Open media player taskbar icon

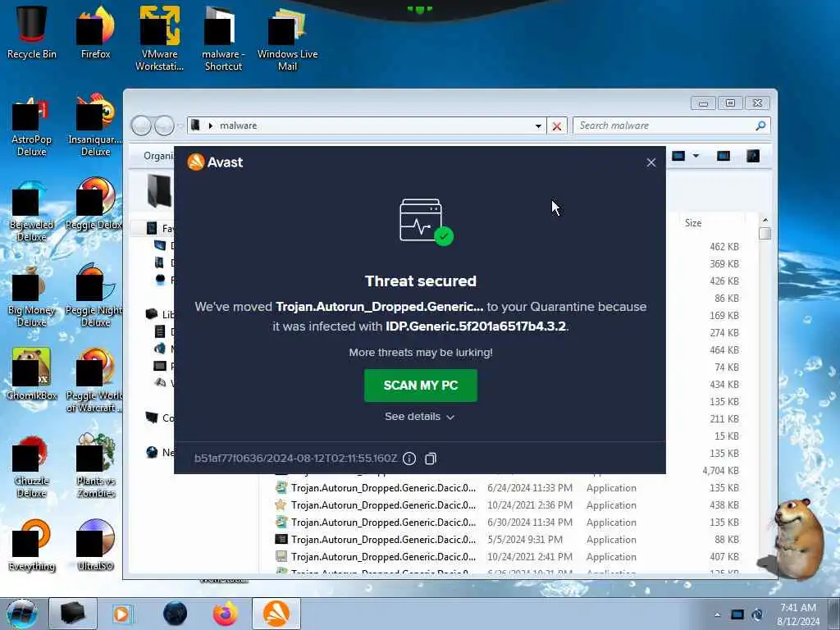121,614
